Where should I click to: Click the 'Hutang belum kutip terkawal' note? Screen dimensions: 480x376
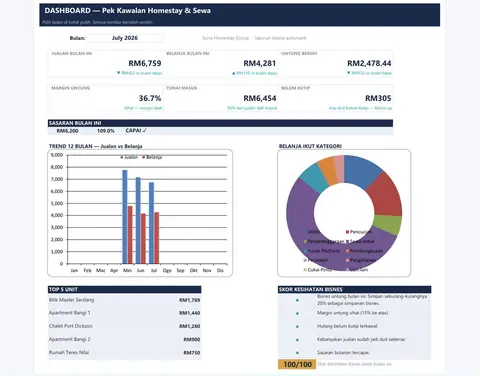[347, 326]
